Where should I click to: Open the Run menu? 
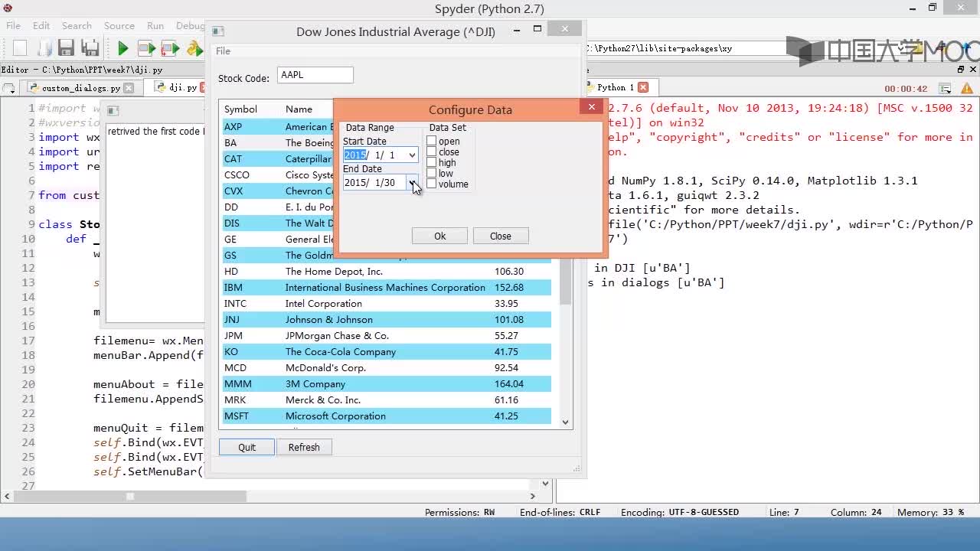pos(155,25)
